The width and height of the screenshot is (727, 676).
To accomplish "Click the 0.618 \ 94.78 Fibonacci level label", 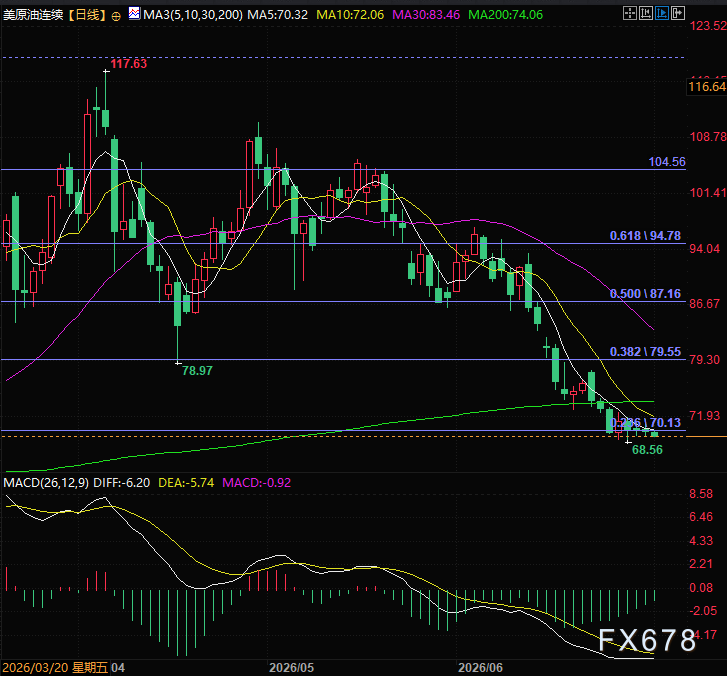I will (645, 236).
